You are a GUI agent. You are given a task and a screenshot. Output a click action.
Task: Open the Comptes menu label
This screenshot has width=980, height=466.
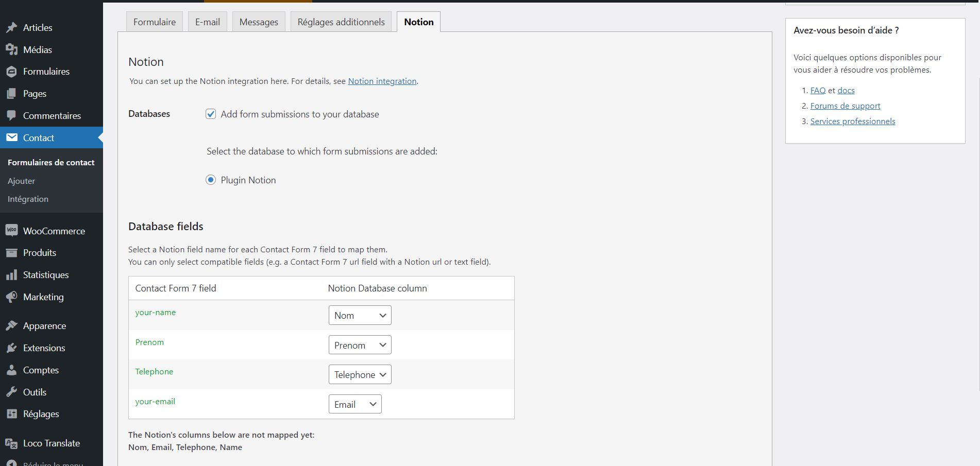coord(41,370)
